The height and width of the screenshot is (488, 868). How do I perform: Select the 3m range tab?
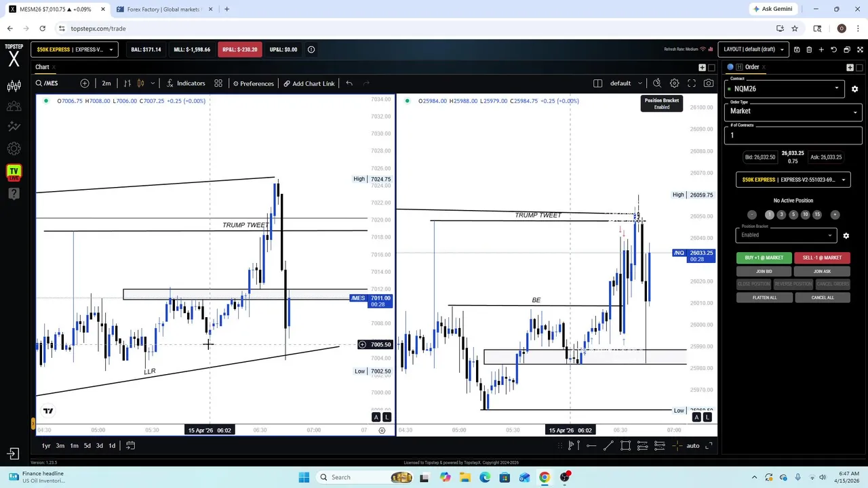60,446
